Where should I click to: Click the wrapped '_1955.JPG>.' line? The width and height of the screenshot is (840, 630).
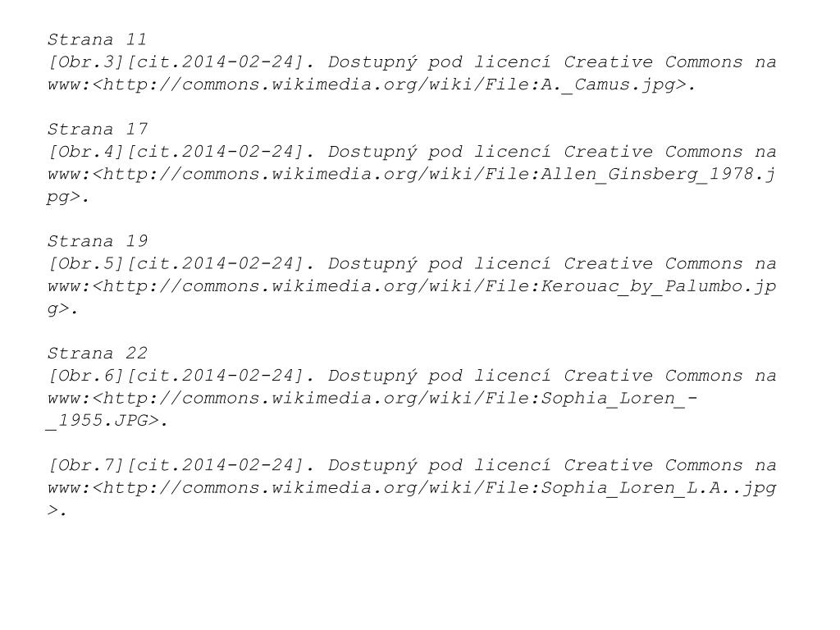click(x=107, y=421)
